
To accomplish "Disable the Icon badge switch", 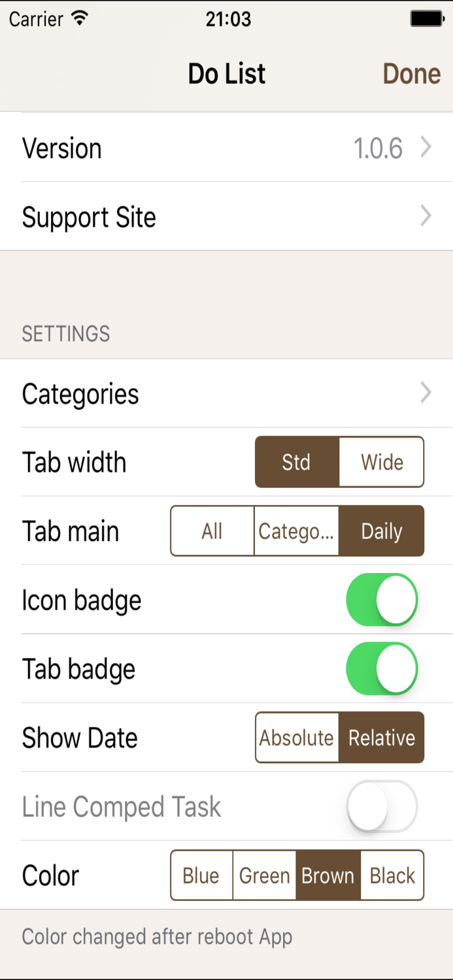I will tap(382, 599).
